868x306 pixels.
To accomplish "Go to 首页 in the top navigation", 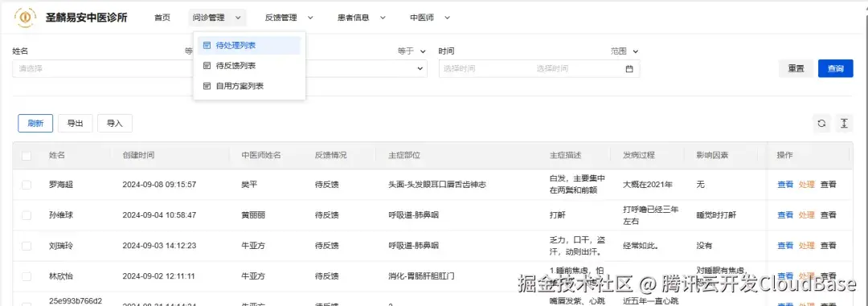I will click(162, 18).
